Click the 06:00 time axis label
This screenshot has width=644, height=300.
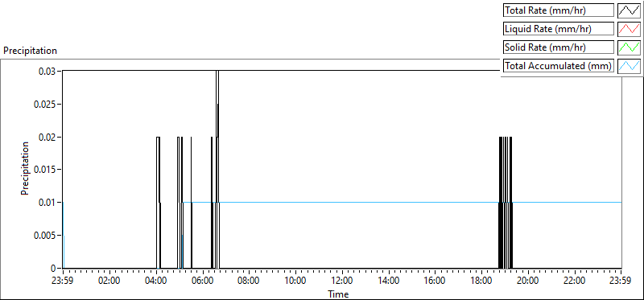point(203,282)
